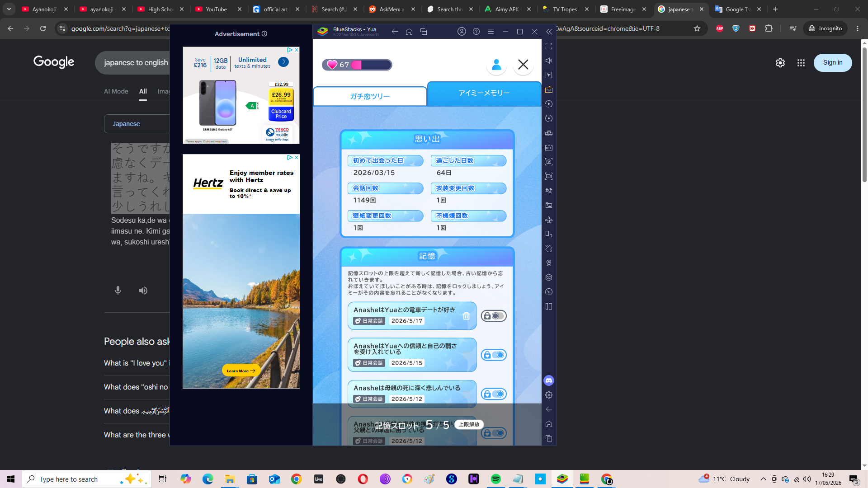This screenshot has width=868, height=488.
Task: Click the BlueStacks volume speaker icon
Action: (x=549, y=61)
